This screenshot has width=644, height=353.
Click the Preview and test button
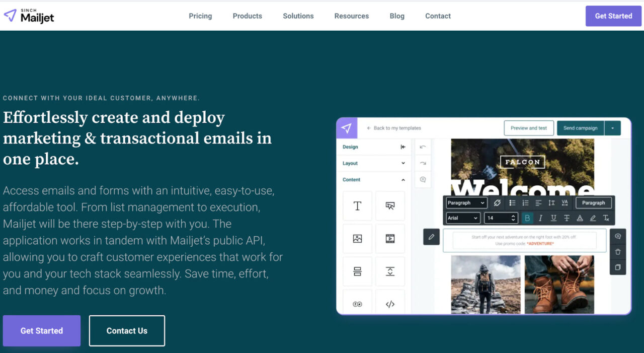[529, 128]
